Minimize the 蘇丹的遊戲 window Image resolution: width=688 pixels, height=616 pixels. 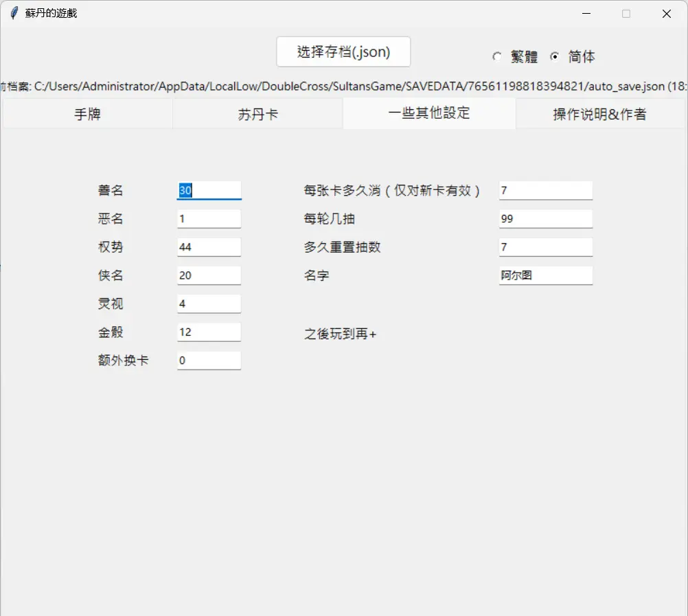click(x=586, y=14)
